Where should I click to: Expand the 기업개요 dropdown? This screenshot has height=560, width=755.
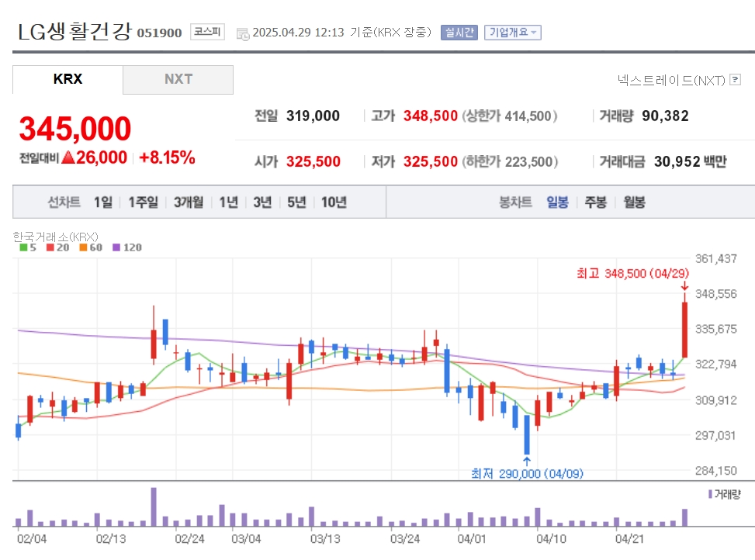point(513,33)
